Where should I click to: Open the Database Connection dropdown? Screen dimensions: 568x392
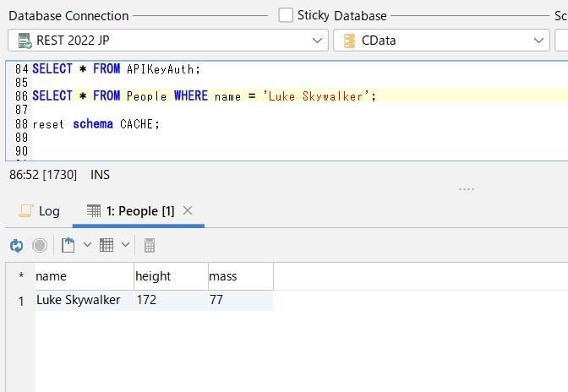coord(318,40)
